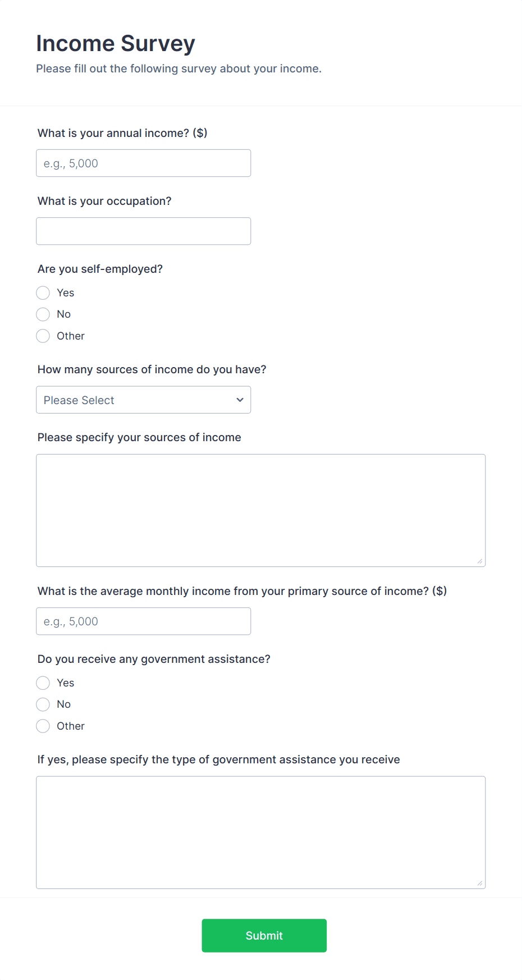
Task: Select 'No' for self-employed question
Action: [43, 314]
